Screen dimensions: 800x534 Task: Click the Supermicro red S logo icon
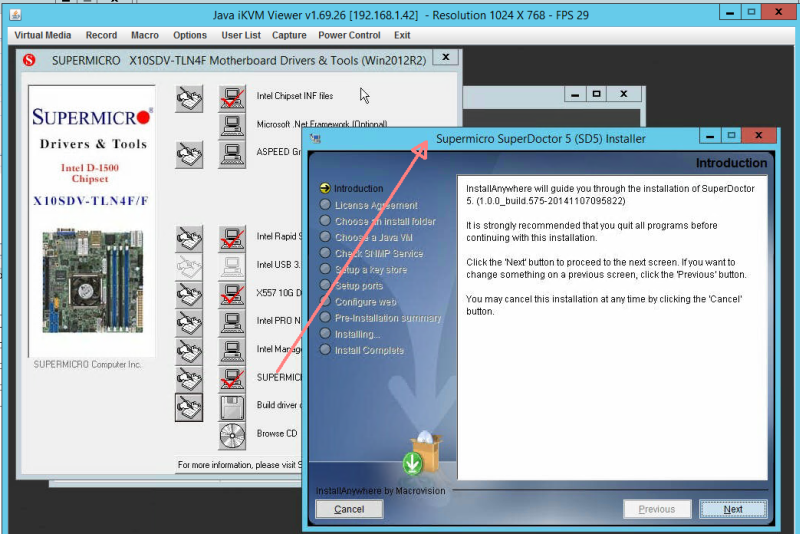29,60
